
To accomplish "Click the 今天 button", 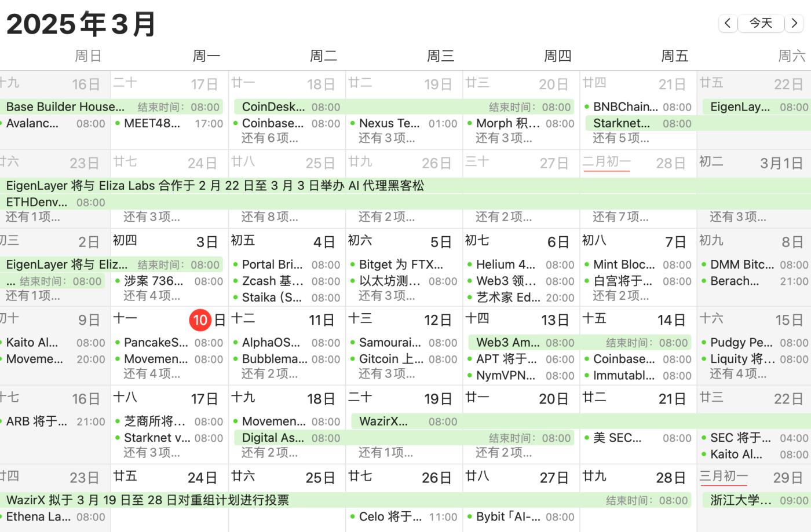I will (x=761, y=23).
